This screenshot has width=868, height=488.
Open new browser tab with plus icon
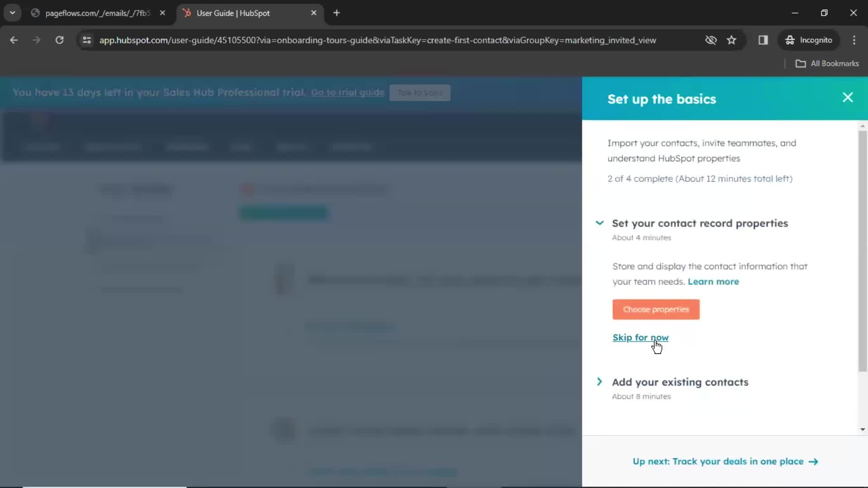[336, 12]
